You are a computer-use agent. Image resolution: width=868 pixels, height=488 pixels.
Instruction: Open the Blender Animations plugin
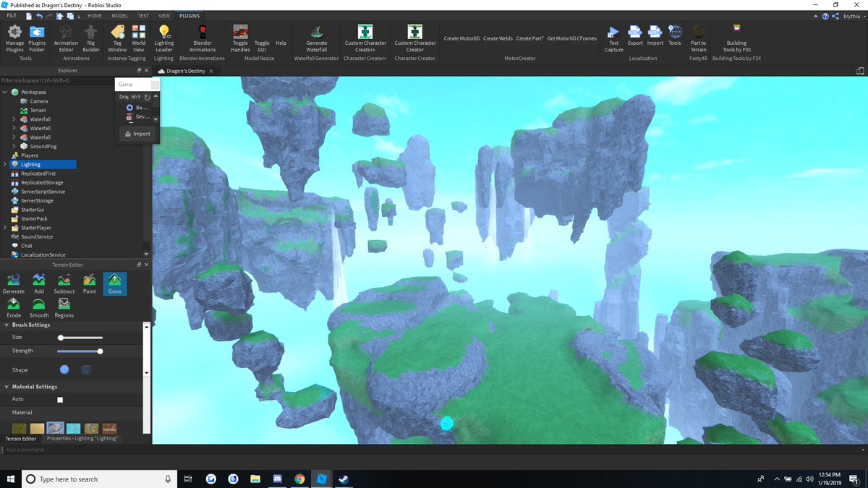coord(203,38)
